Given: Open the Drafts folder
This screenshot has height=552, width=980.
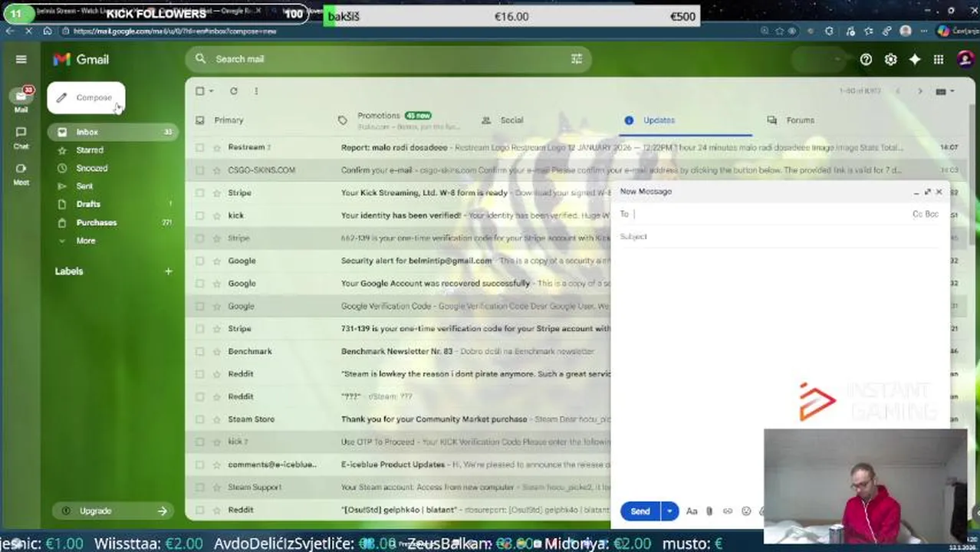Looking at the screenshot, I should pyautogui.click(x=88, y=204).
